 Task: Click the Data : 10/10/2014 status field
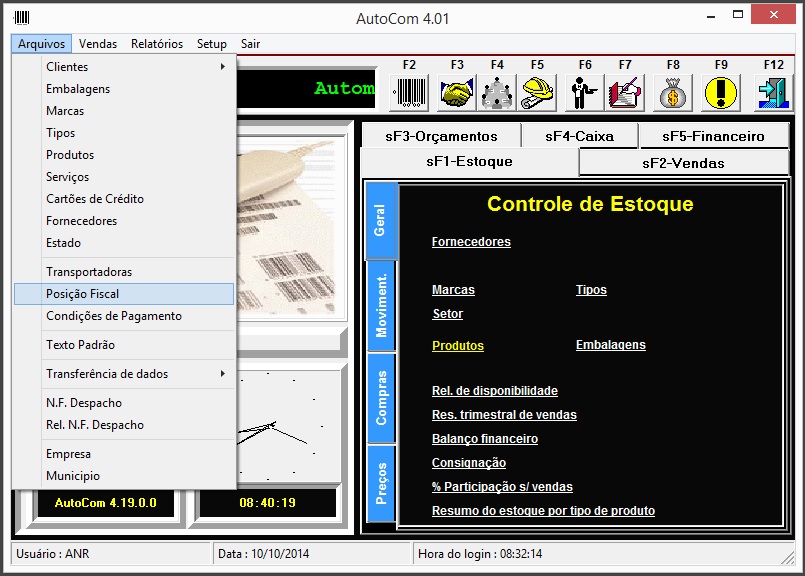pyautogui.click(x=312, y=554)
